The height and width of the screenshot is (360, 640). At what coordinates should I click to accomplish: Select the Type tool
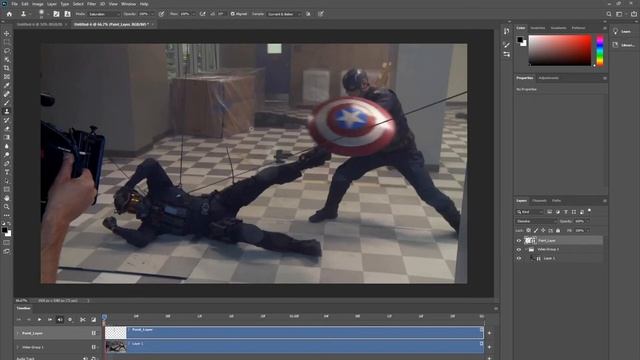pyautogui.click(x=7, y=172)
